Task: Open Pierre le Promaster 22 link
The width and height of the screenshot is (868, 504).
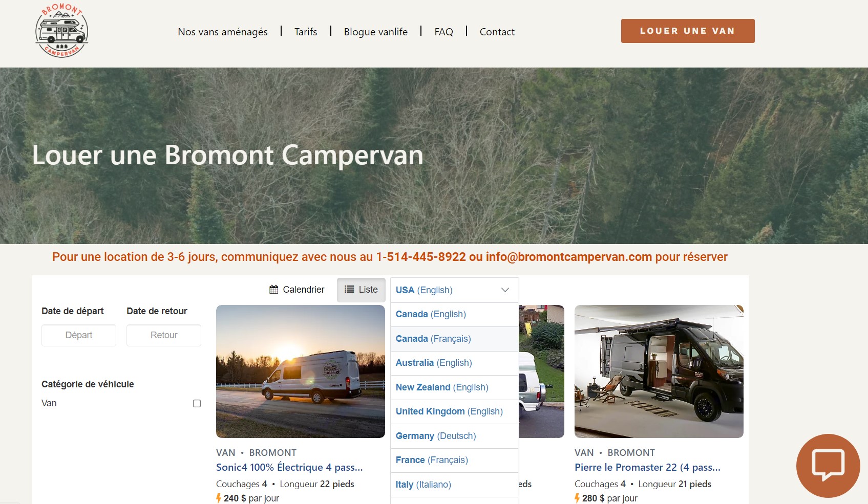Action: [x=647, y=467]
